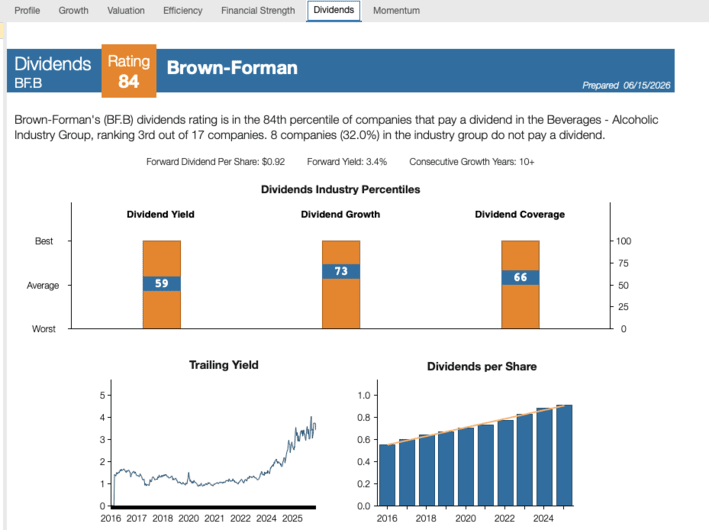Click the 84th percentile description paragraph
Image resolution: width=709 pixels, height=530 pixels.
click(x=336, y=128)
